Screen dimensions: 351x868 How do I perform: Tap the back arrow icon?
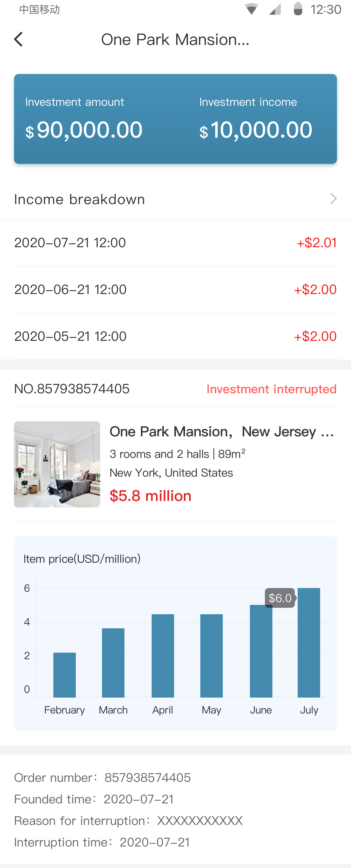[18, 39]
